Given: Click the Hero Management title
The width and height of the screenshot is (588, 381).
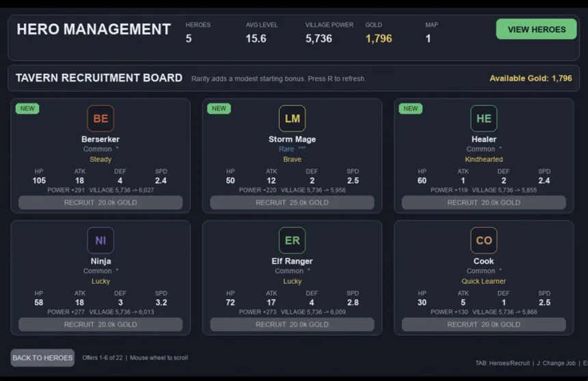Looking at the screenshot, I should click(94, 29).
